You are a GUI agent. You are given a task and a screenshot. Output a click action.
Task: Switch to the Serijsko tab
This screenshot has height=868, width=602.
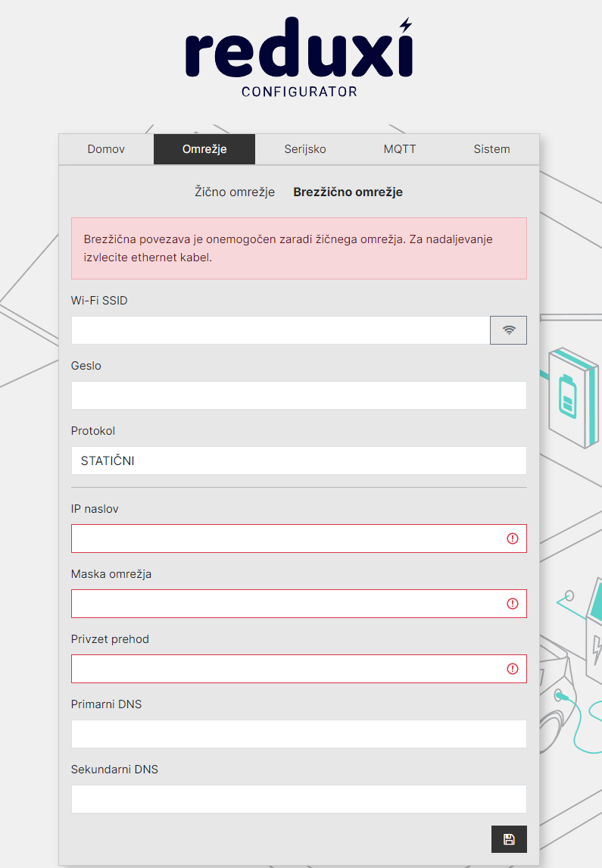pos(305,149)
